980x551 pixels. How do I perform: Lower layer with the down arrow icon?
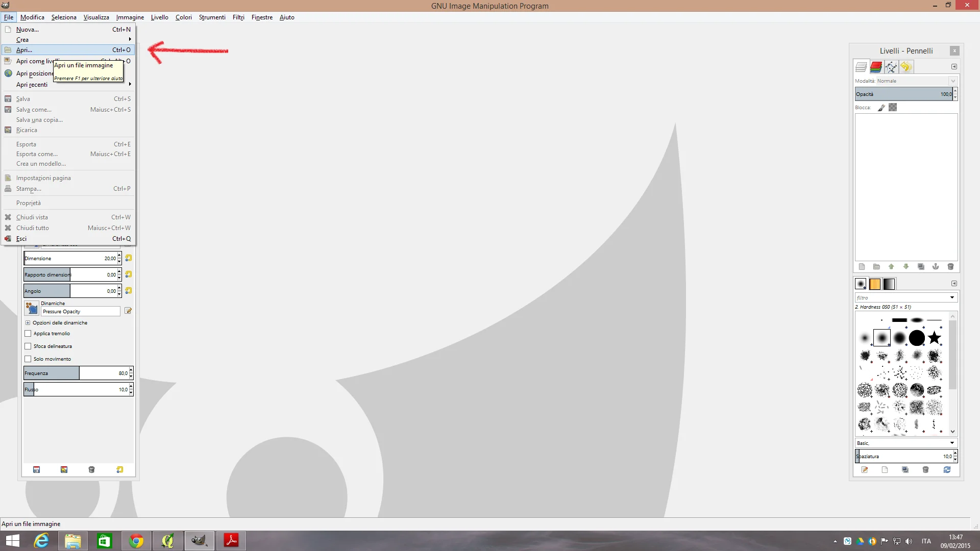click(906, 267)
